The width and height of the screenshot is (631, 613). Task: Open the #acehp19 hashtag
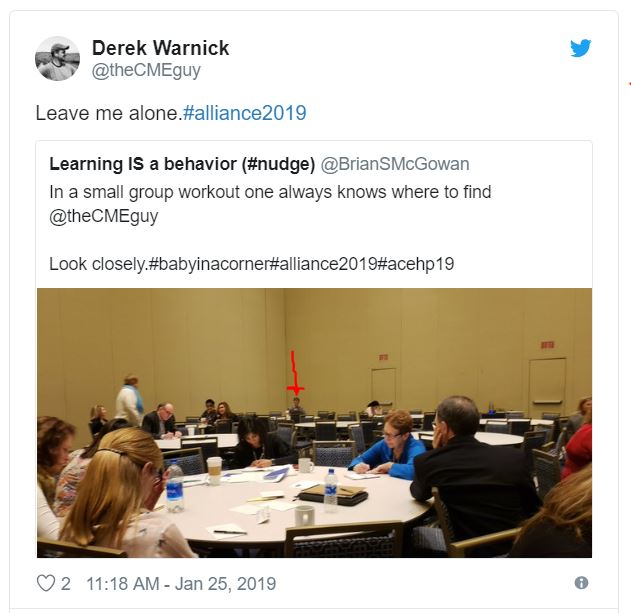(x=416, y=264)
